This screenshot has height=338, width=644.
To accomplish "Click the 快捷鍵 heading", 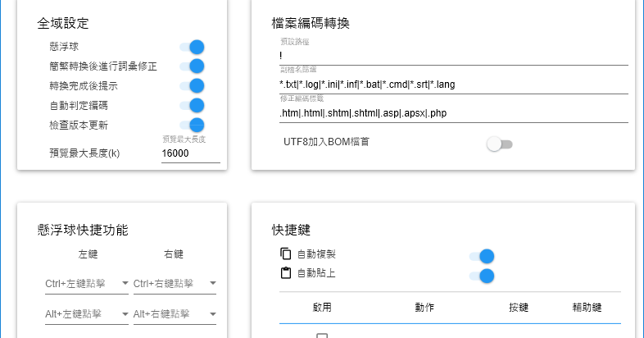I will point(291,230).
